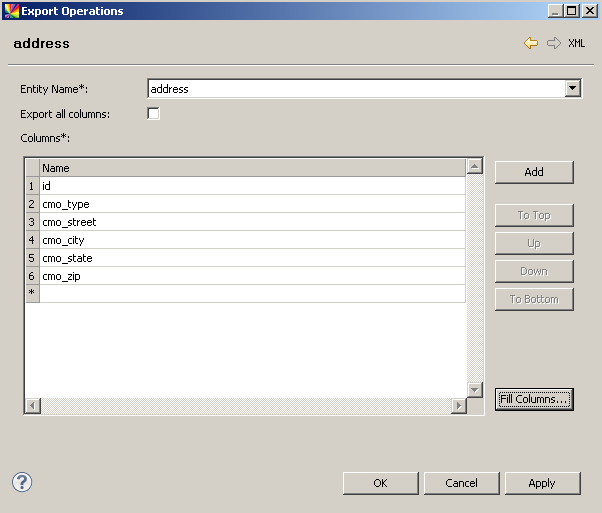Click the forward arrow navigation icon
602x513 pixels.
[x=553, y=44]
